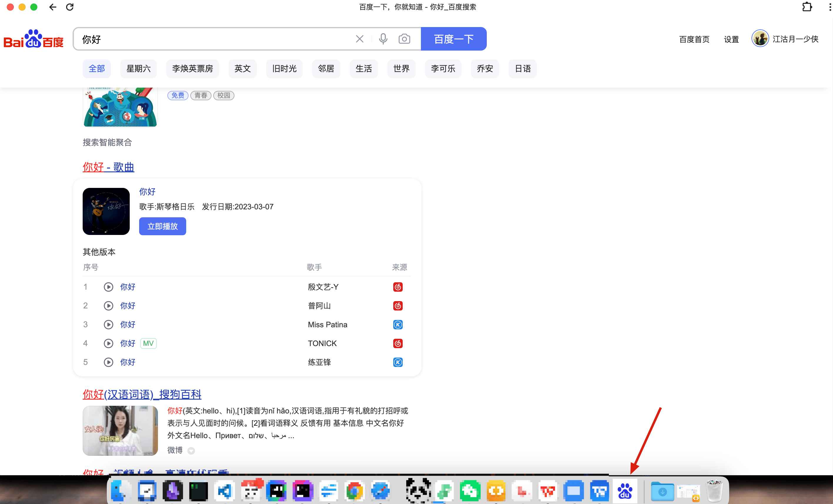Select the 日语 filter tab

(522, 69)
